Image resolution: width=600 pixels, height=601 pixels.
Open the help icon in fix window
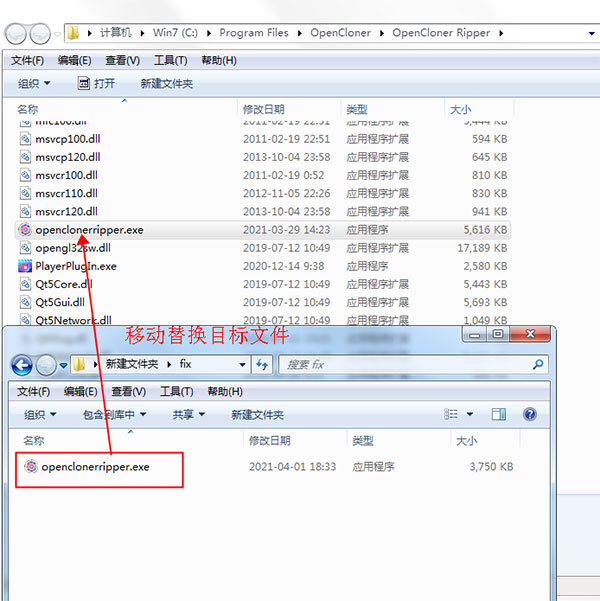point(529,414)
